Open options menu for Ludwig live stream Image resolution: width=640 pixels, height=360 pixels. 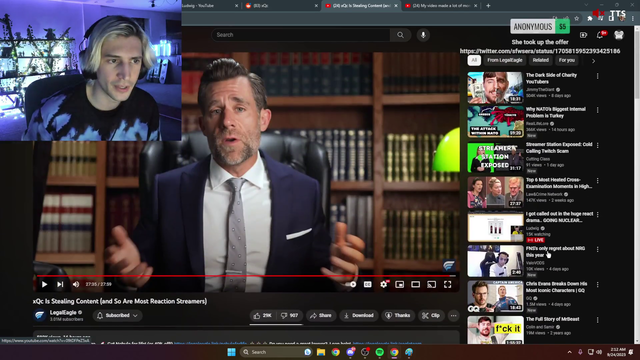(x=598, y=215)
